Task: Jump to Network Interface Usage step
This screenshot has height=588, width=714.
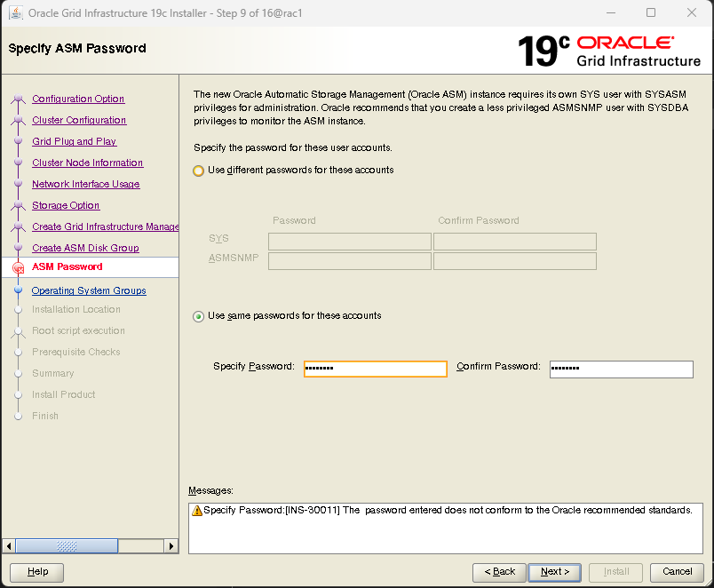Action: (86, 185)
